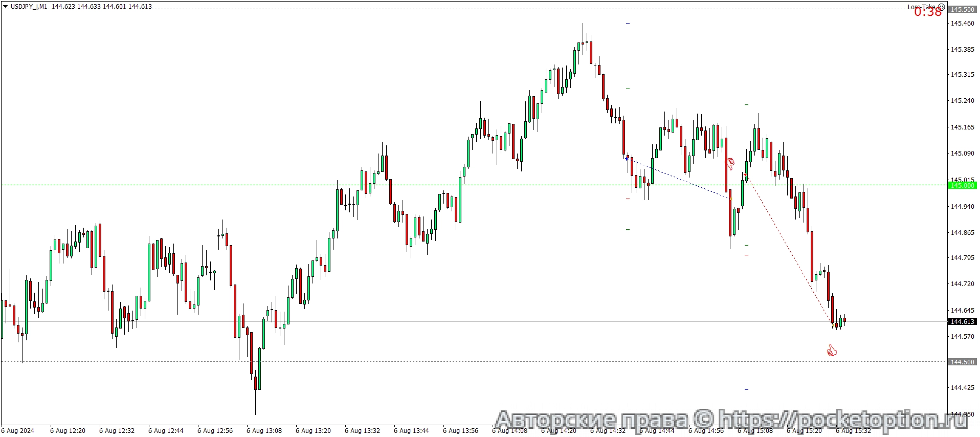Select the dashed red trade line to 144.613
This screenshot has height=437, width=980.
pyautogui.click(x=789, y=250)
